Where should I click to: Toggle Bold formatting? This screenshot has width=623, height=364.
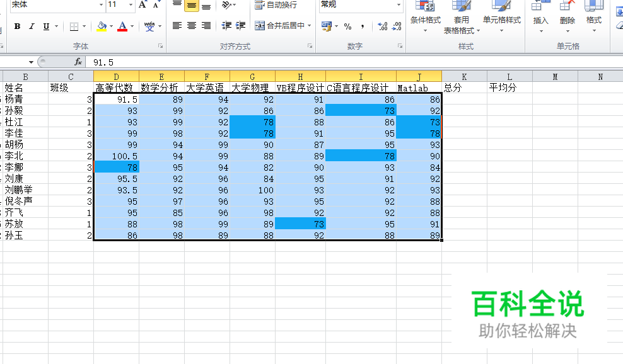tap(17, 26)
